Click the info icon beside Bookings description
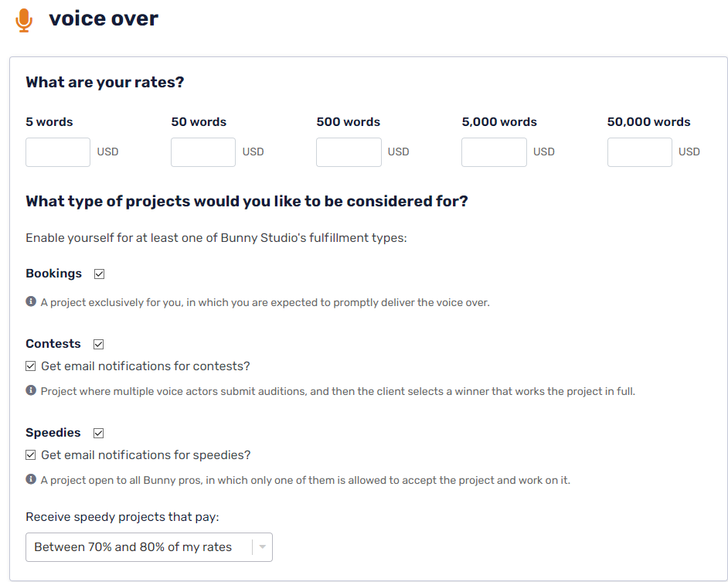This screenshot has height=582, width=728. 31,301
